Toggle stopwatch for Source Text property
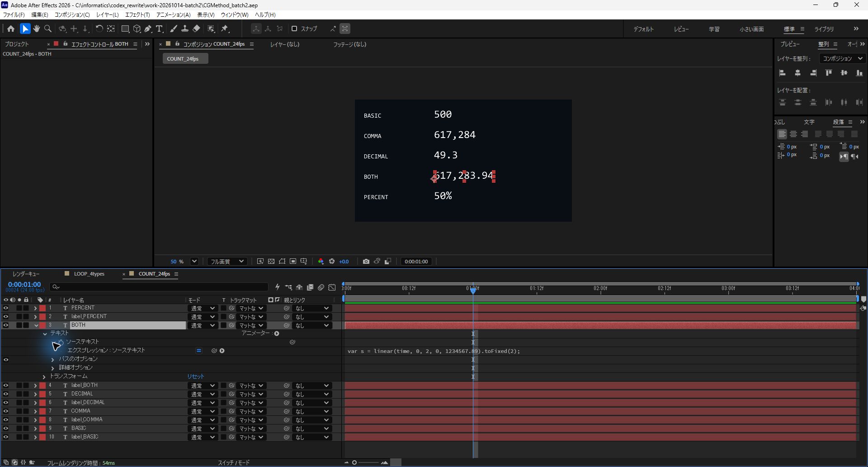Screen dimensions: 868x467 61,342
